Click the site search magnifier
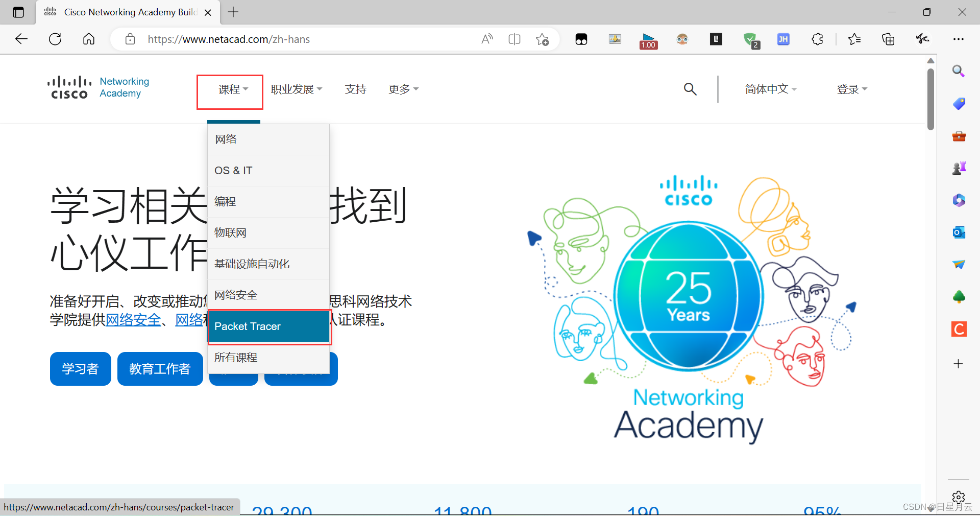This screenshot has width=980, height=516. (690, 89)
